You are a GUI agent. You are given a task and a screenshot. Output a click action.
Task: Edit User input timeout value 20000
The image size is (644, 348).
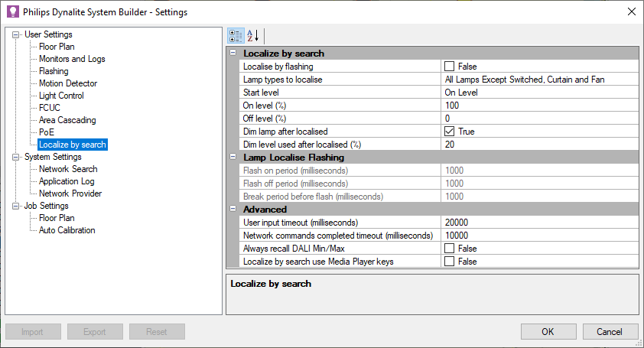540,223
